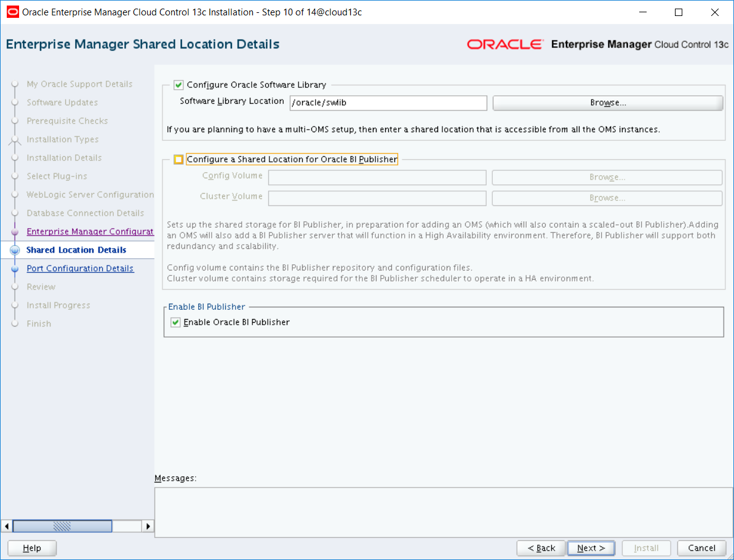Click Browse button for Cluster Volume
The height and width of the screenshot is (560, 734).
[607, 199]
